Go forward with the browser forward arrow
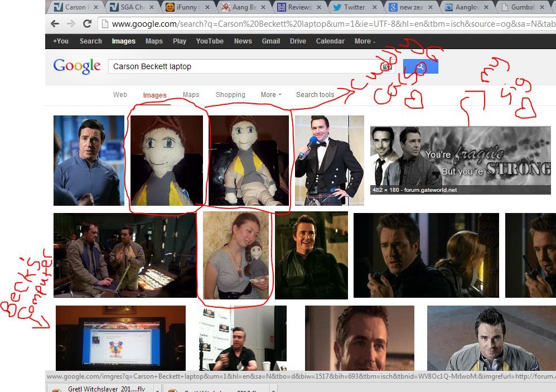The width and height of the screenshot is (556, 392). pos(71,24)
